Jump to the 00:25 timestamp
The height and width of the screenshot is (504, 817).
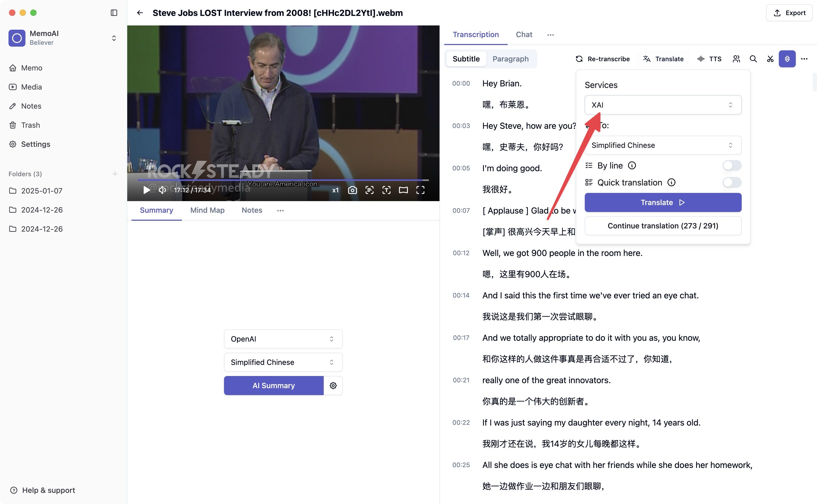(x=461, y=465)
